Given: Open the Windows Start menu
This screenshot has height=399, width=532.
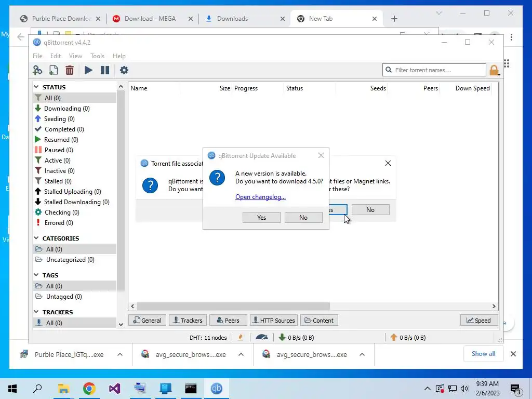Looking at the screenshot, I should pyautogui.click(x=12, y=389).
